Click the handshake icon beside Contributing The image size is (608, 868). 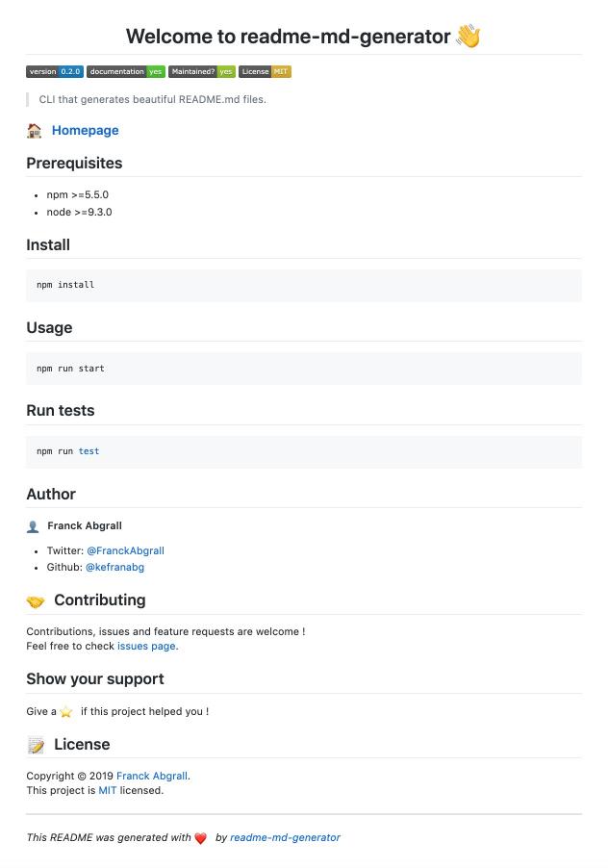coord(36,601)
